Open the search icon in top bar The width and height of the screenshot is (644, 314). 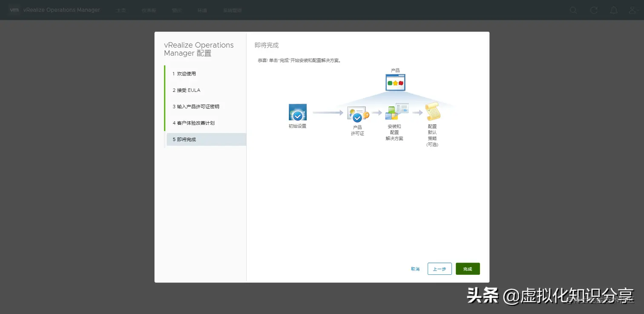point(573,10)
